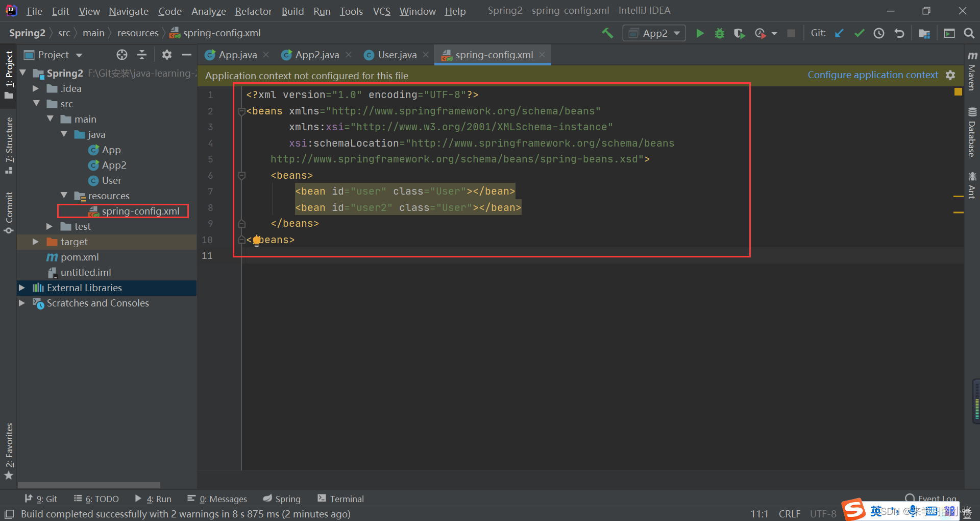980x521 pixels.
Task: Collapse the src folder
Action: point(36,104)
